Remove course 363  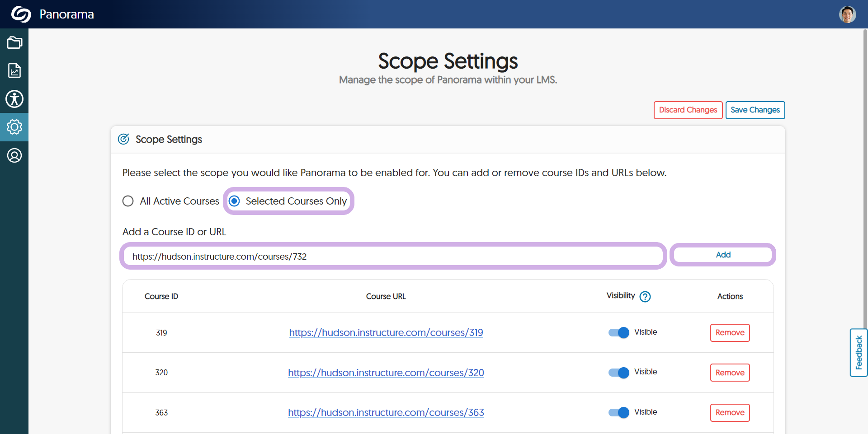tap(730, 413)
